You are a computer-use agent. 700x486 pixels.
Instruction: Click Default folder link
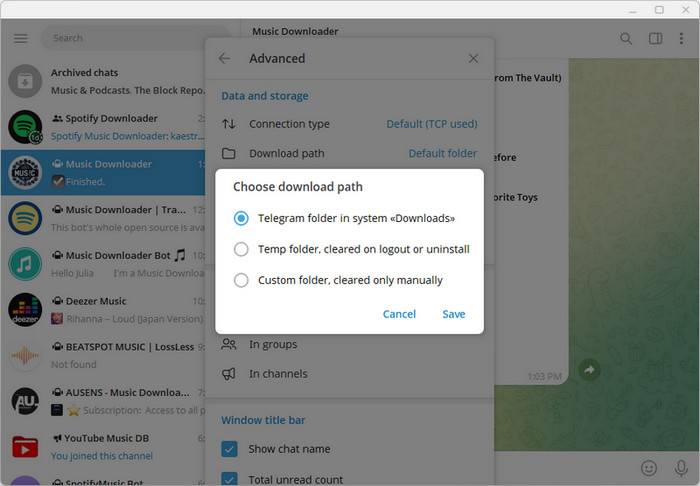click(x=443, y=154)
